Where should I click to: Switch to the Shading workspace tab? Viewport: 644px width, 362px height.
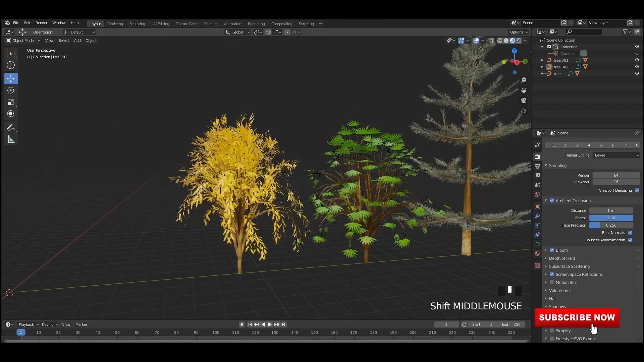coord(211,24)
